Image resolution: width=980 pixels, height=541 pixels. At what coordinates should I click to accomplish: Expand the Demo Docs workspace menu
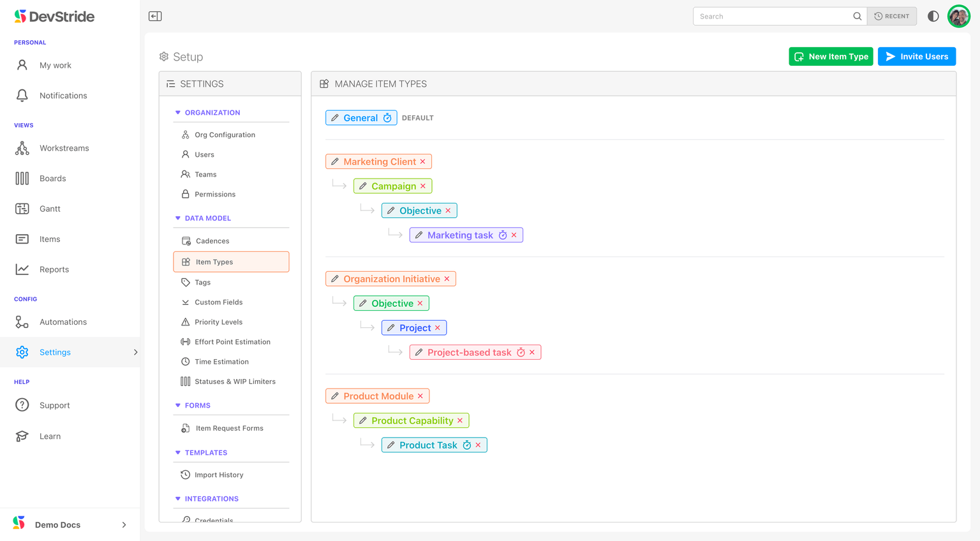(124, 524)
